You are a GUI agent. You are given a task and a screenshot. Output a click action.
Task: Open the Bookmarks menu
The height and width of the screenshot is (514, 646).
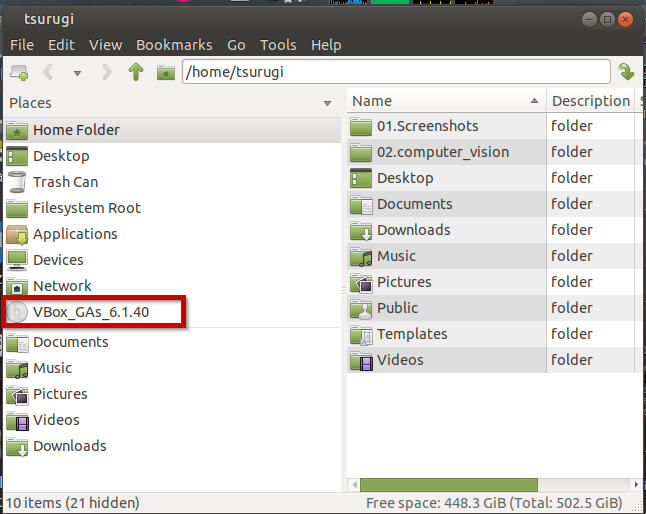(x=174, y=45)
